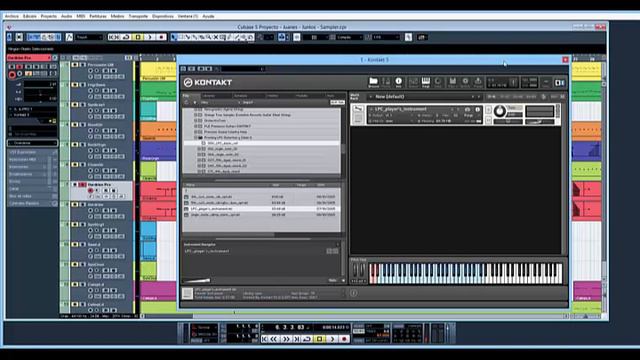Expand the Pmmling LPC folder in tree
This screenshot has height=360, width=640.
click(195, 138)
